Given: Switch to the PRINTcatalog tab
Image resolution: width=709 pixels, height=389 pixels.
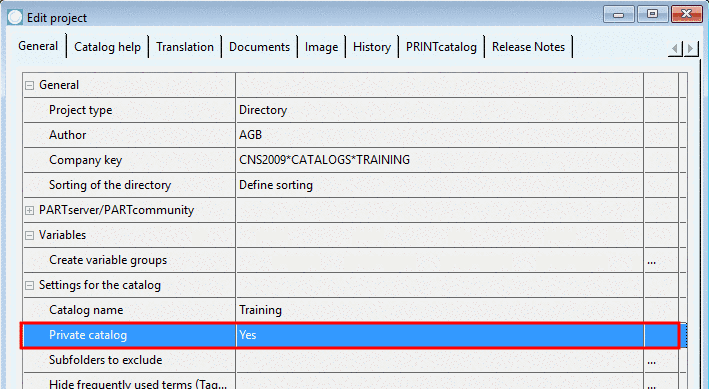Looking at the screenshot, I should (441, 47).
